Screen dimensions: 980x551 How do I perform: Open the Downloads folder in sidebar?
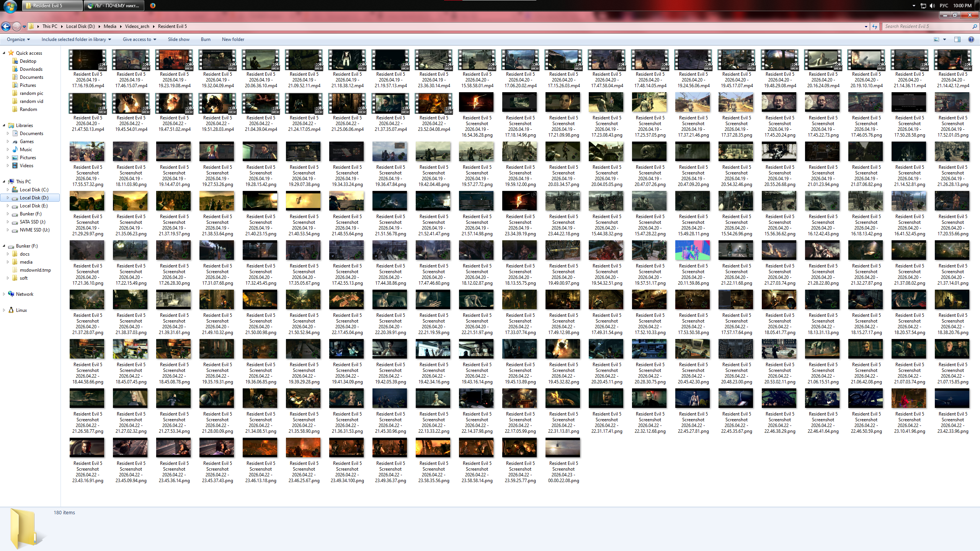point(28,69)
